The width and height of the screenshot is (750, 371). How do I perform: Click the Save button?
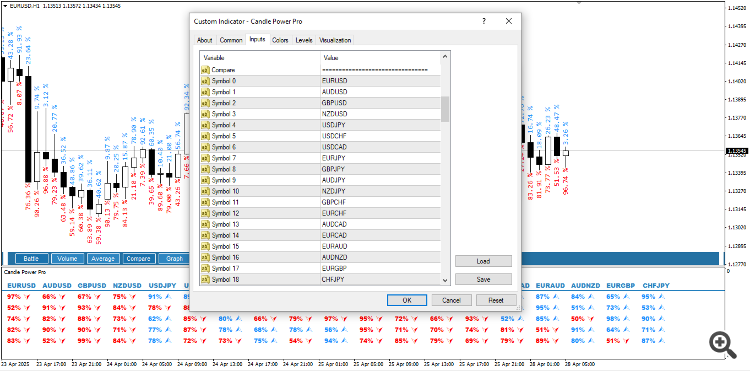[483, 279]
